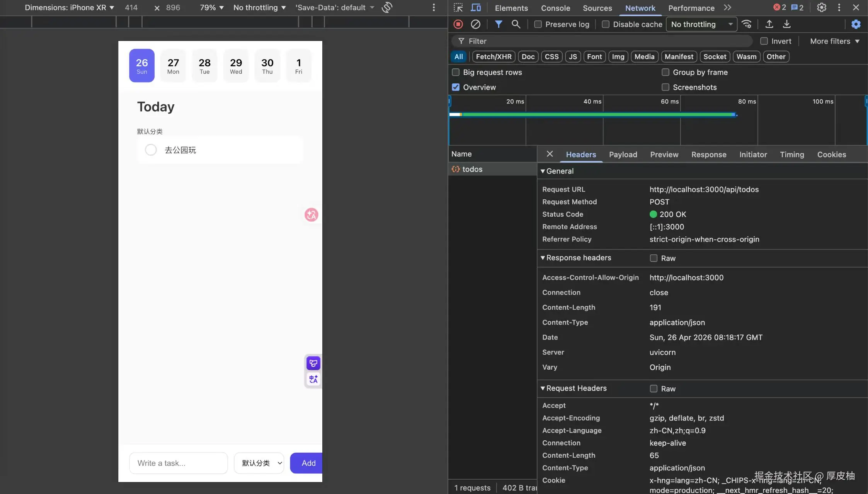The height and width of the screenshot is (494, 868).
Task: Clear the network log
Action: tap(475, 24)
